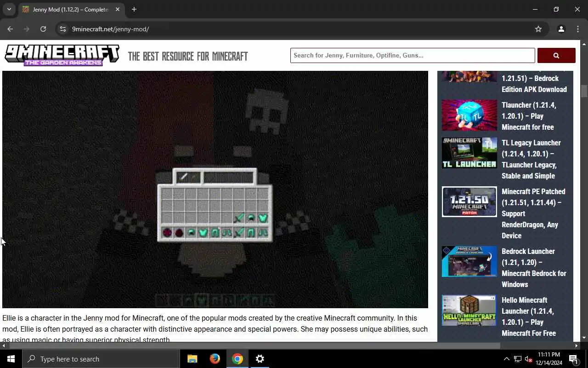This screenshot has width=588, height=368.
Task: Open Hello Minecraft Launcher article link
Action: 529,316
